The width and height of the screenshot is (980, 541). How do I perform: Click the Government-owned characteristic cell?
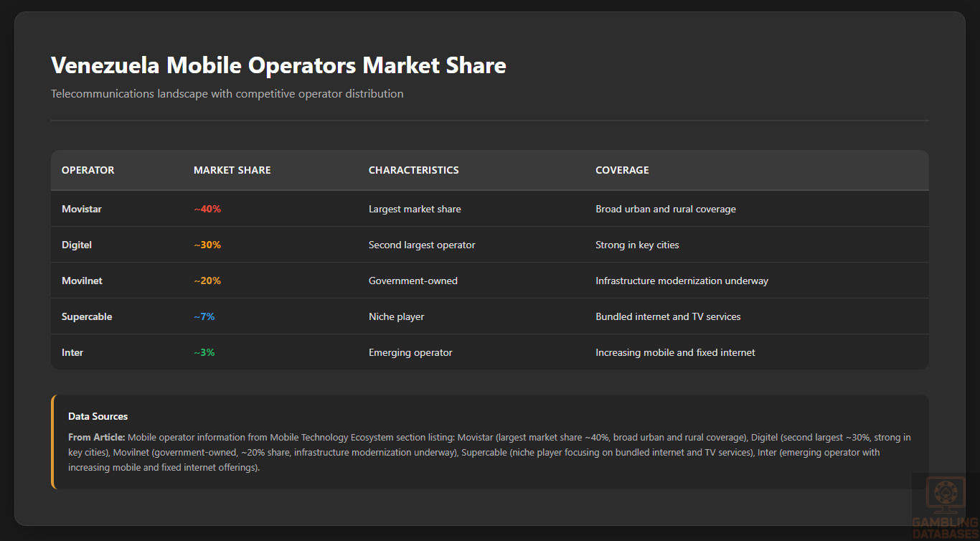pyautogui.click(x=413, y=281)
